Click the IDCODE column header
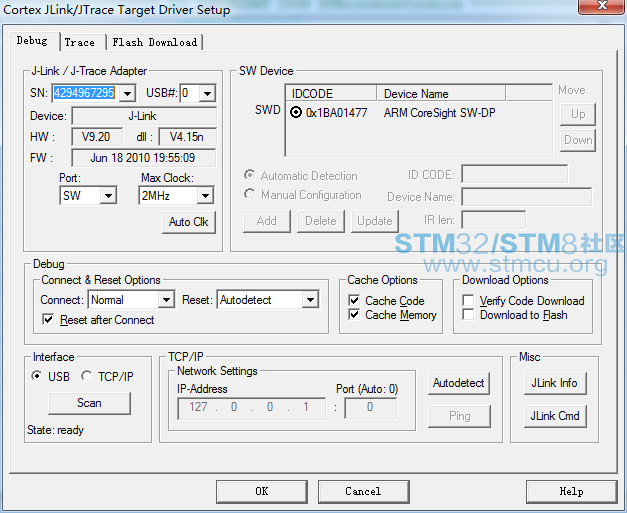627x513 pixels. [331, 93]
